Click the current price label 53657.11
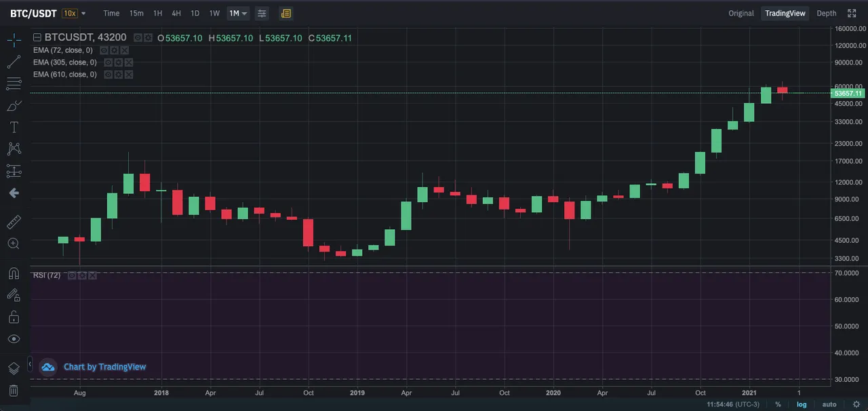Screen dimensions: 868x411 coord(848,94)
